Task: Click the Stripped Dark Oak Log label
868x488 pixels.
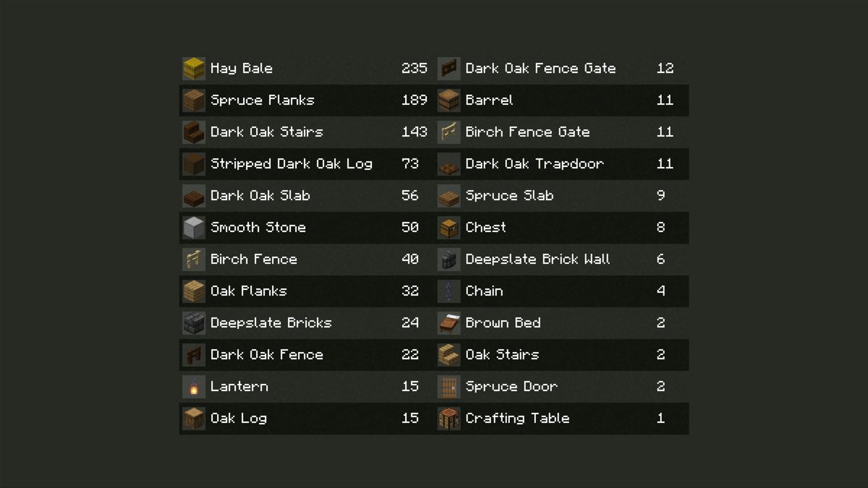Action: (292, 164)
